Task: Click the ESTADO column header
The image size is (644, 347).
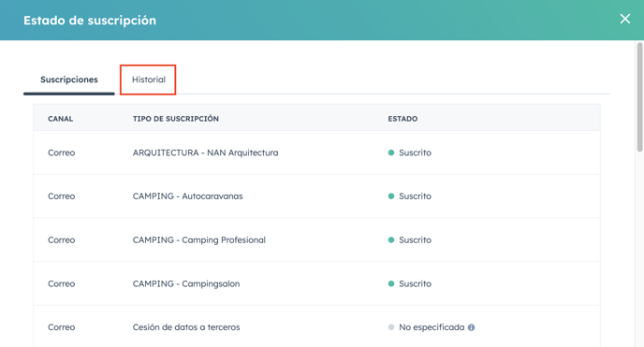Action: (x=402, y=119)
